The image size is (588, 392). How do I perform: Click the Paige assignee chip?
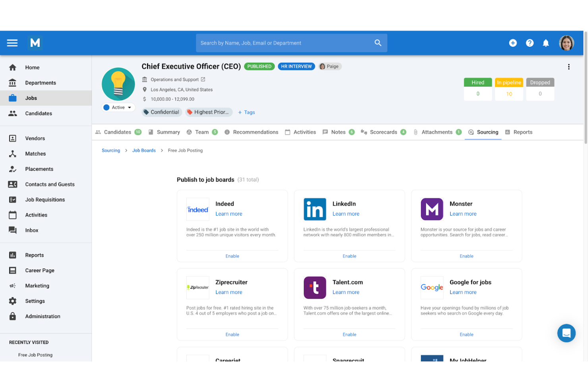pyautogui.click(x=330, y=66)
